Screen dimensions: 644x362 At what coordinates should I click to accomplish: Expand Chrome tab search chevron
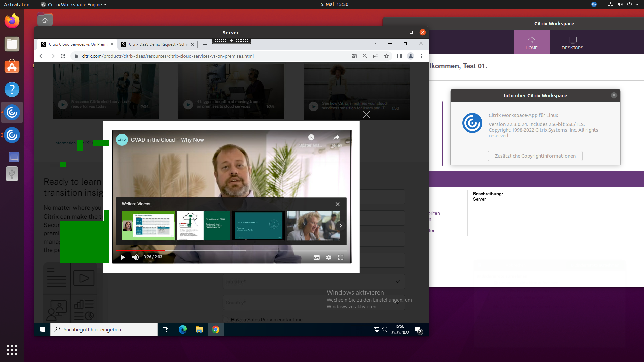pyautogui.click(x=374, y=44)
